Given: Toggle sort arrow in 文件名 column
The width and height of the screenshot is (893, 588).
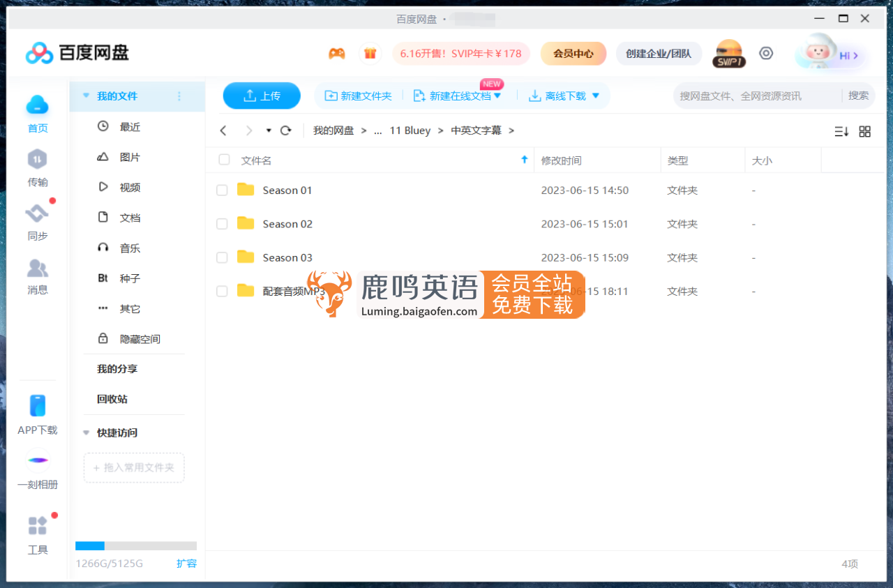Looking at the screenshot, I should [x=525, y=160].
